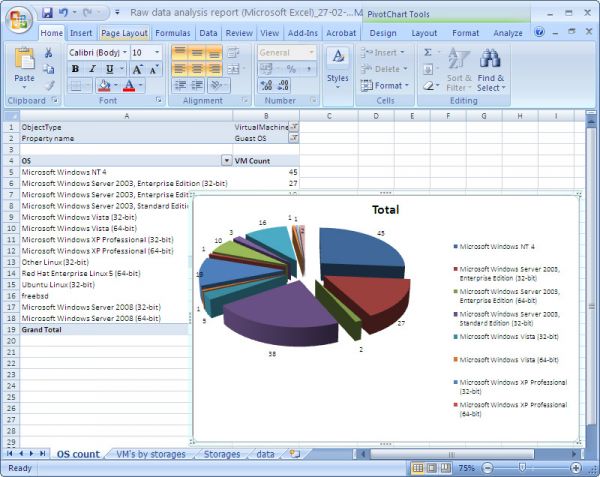Align text left
The height and width of the screenshot is (477, 600).
click(x=180, y=69)
